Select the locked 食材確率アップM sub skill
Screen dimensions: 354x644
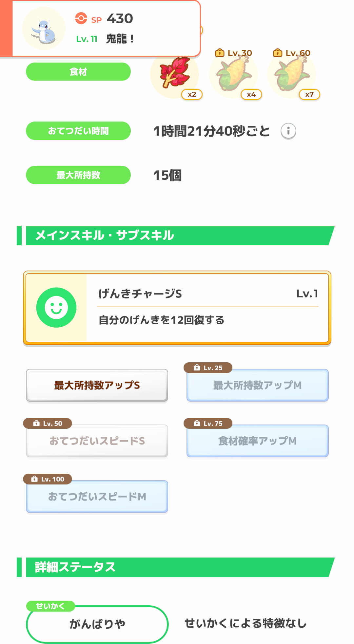pyautogui.click(x=257, y=441)
